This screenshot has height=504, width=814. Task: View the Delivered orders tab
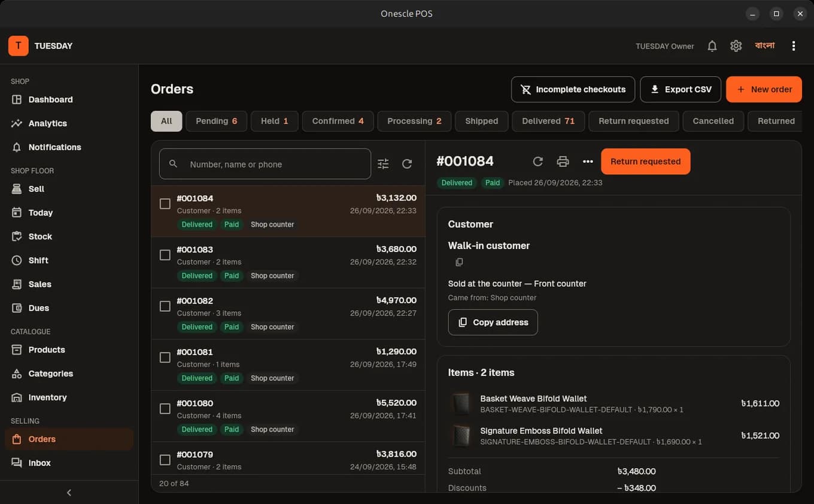click(548, 121)
